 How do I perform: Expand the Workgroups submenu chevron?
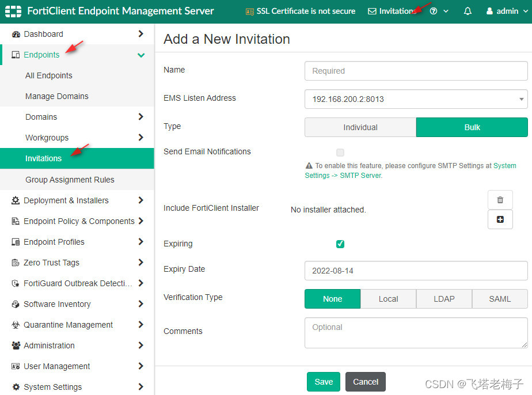point(141,138)
